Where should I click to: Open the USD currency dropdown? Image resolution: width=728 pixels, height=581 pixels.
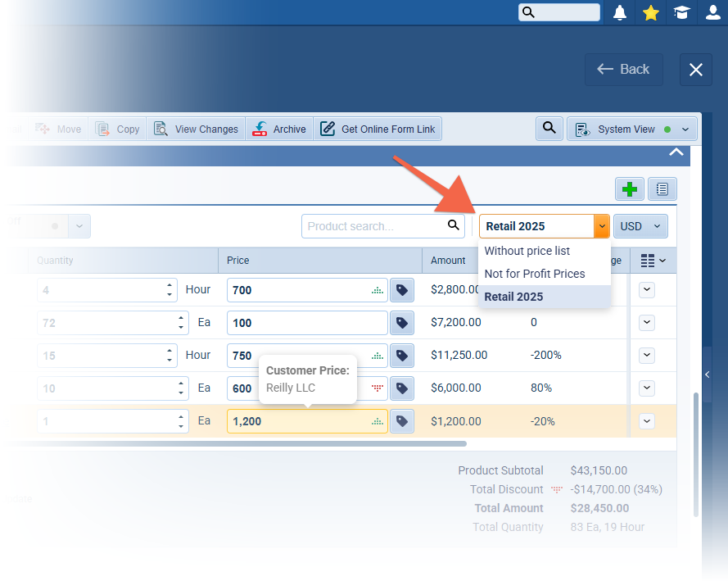pos(640,226)
